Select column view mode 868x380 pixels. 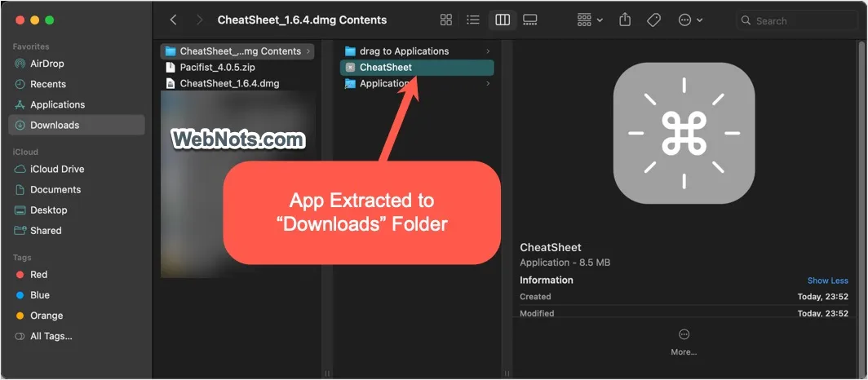coord(503,20)
